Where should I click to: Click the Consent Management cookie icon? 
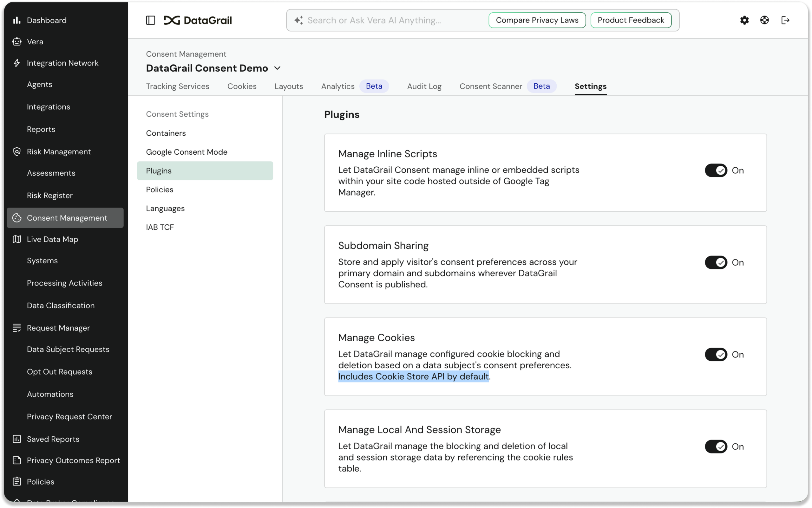tap(16, 218)
